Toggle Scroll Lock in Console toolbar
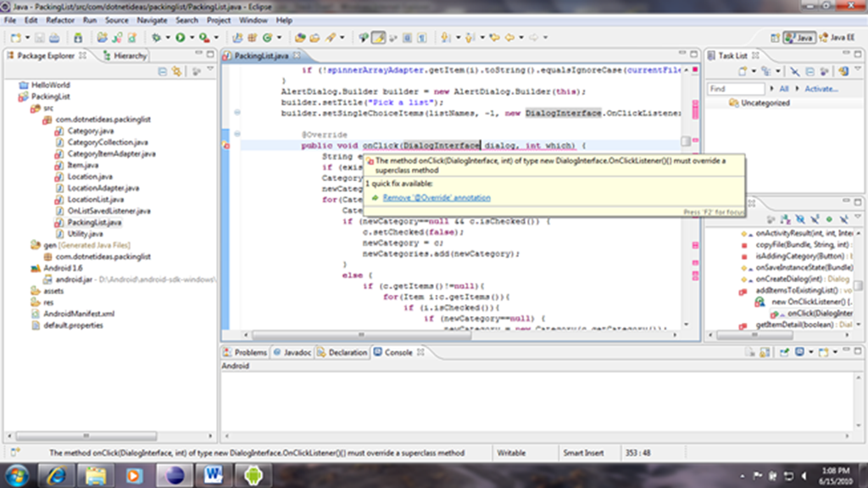This screenshot has height=488, width=868. 765,352
